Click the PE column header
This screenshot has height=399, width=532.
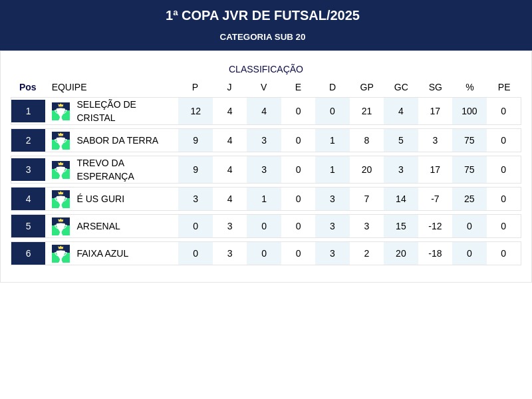[x=504, y=87]
